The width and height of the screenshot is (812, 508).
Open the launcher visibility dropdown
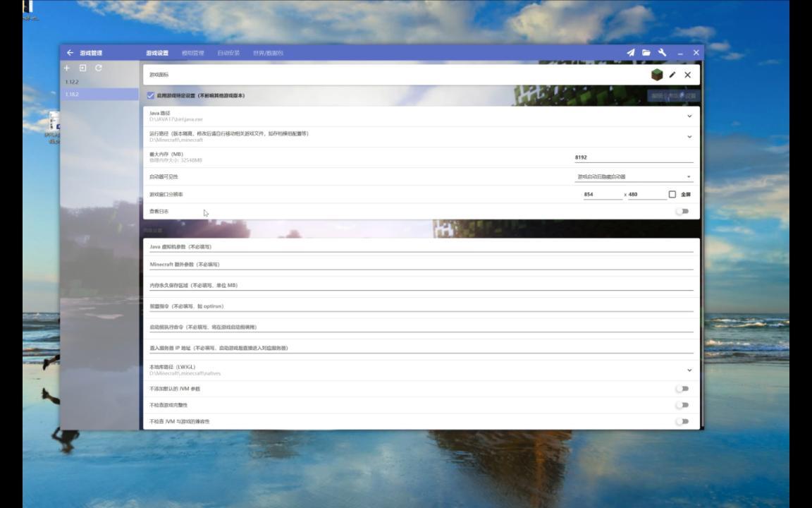tap(634, 177)
